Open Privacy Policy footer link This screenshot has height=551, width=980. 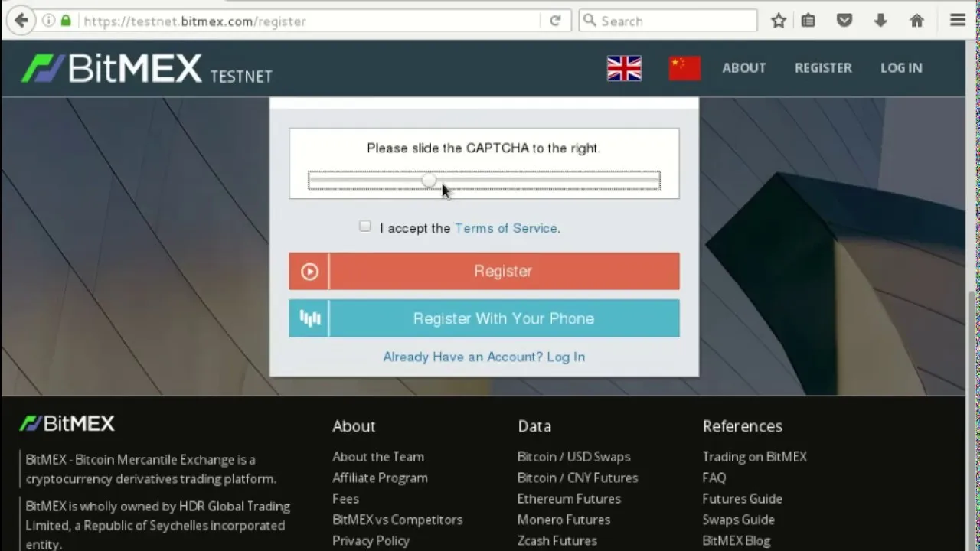[x=371, y=540]
